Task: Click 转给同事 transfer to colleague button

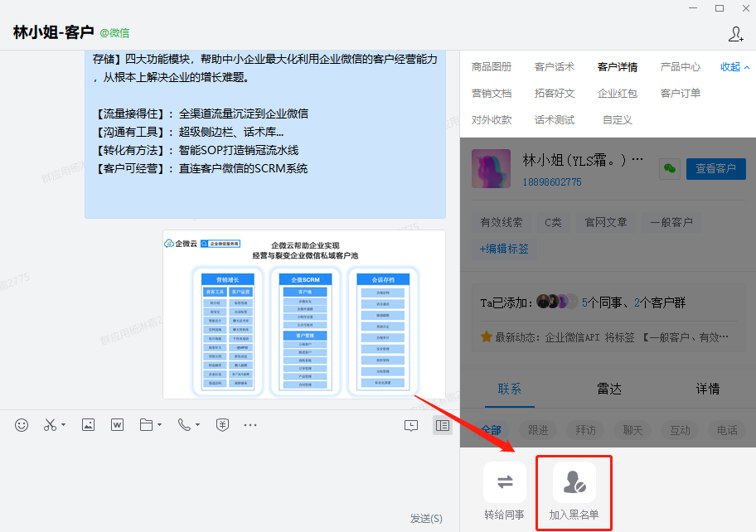Action: pyautogui.click(x=505, y=493)
